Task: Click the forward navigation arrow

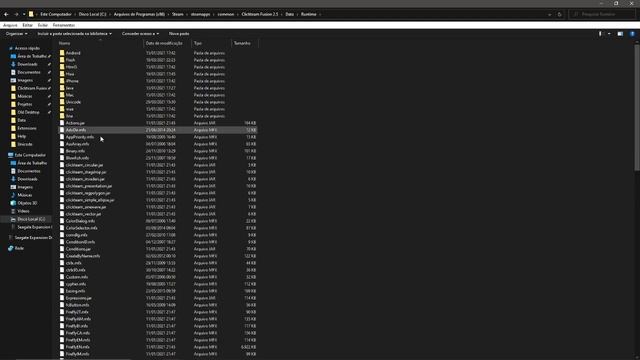Action: pos(16,14)
